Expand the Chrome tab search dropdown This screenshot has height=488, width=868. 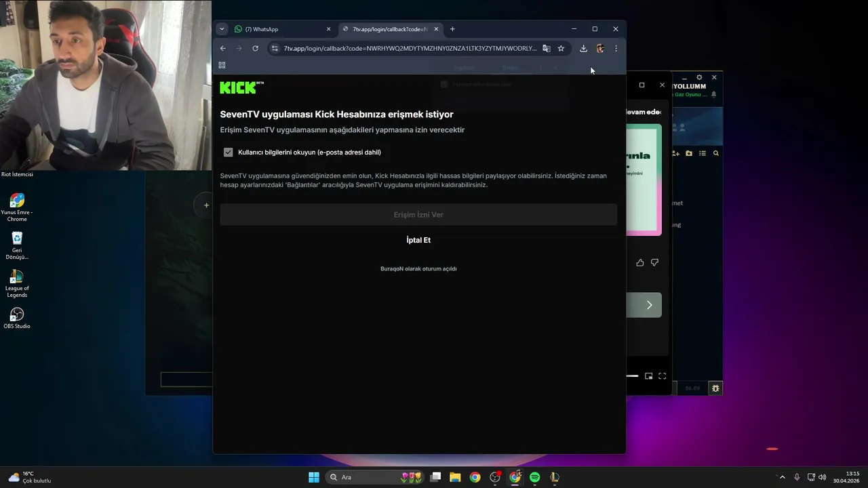pyautogui.click(x=222, y=29)
